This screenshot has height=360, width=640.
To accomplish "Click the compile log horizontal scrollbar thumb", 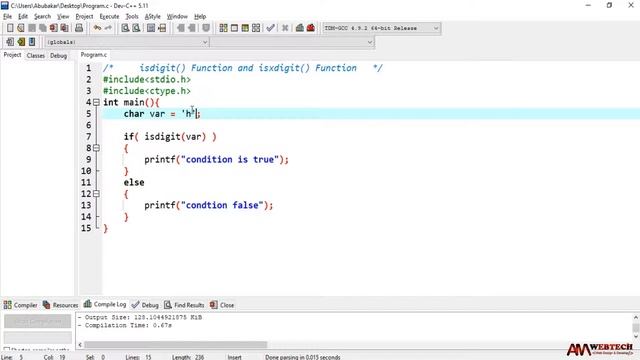I will [x=176, y=345].
